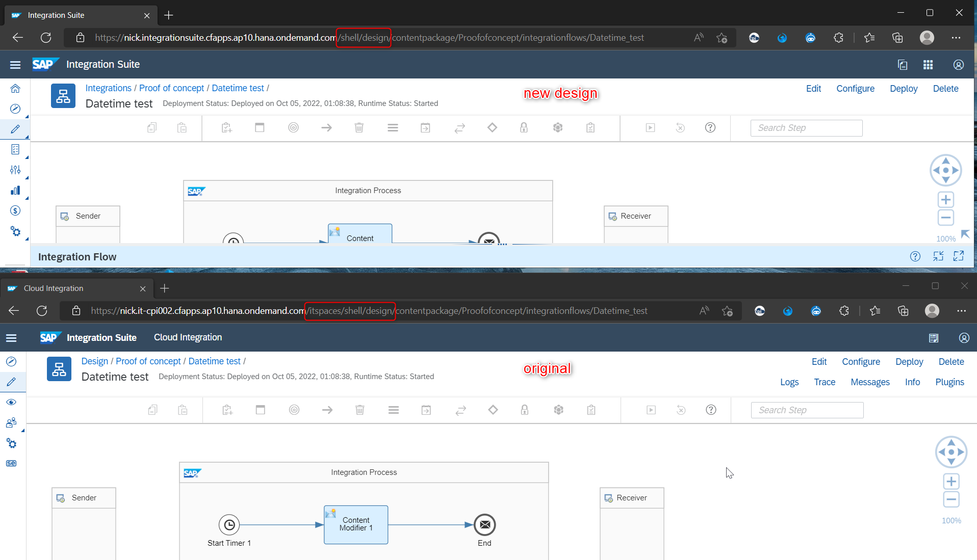The width and height of the screenshot is (977, 560).
Task: Select the Restore Versions icon in lower toolbar
Action: pos(680,128)
